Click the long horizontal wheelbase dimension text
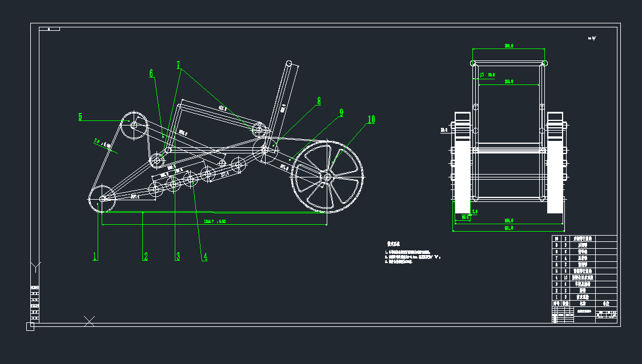The height and width of the screenshot is (364, 642). click(215, 221)
